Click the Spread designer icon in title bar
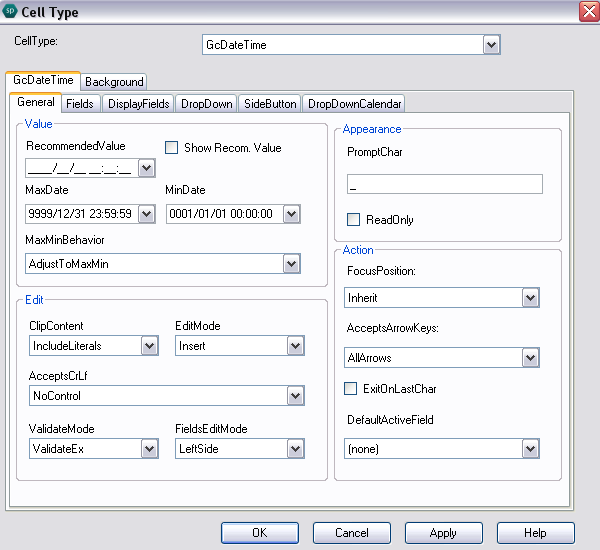The height and width of the screenshot is (550, 600). (10, 11)
